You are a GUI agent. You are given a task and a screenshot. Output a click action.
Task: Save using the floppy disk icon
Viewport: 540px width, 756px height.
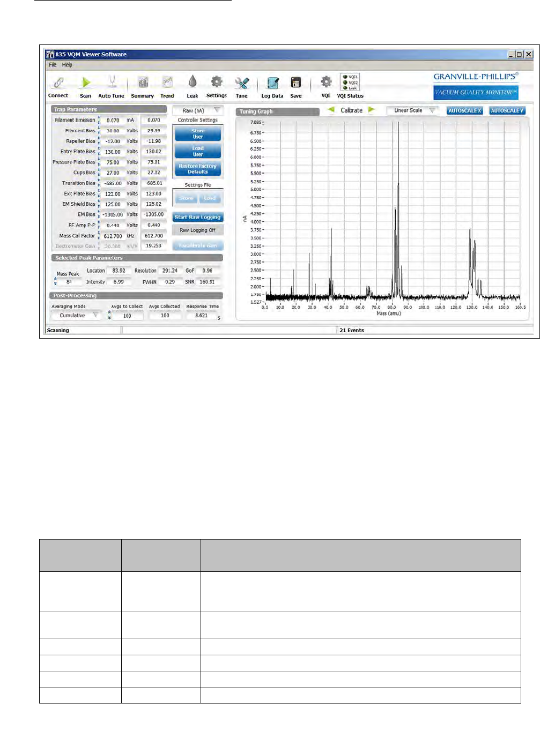coord(296,82)
